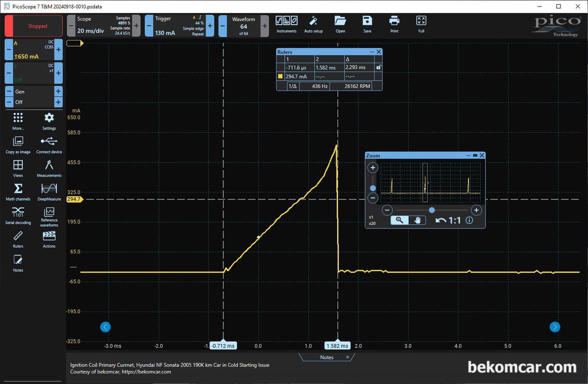Click the yellow trigger marker on waveform
Screen dimensions: 588x384
point(259,237)
